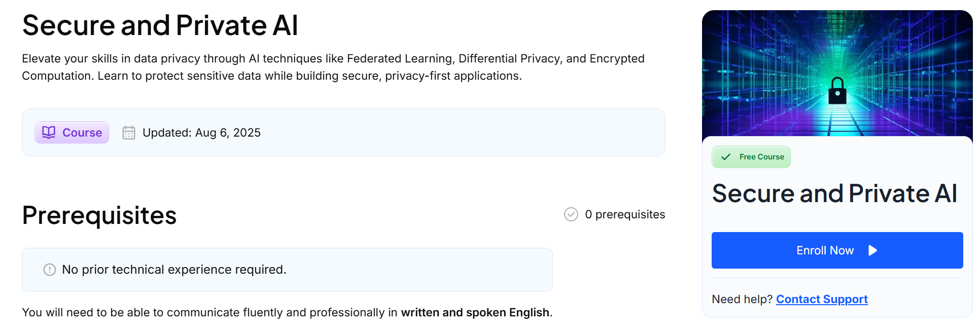The image size is (980, 326).
Task: Click the Prerequisites section heading
Action: click(x=99, y=215)
